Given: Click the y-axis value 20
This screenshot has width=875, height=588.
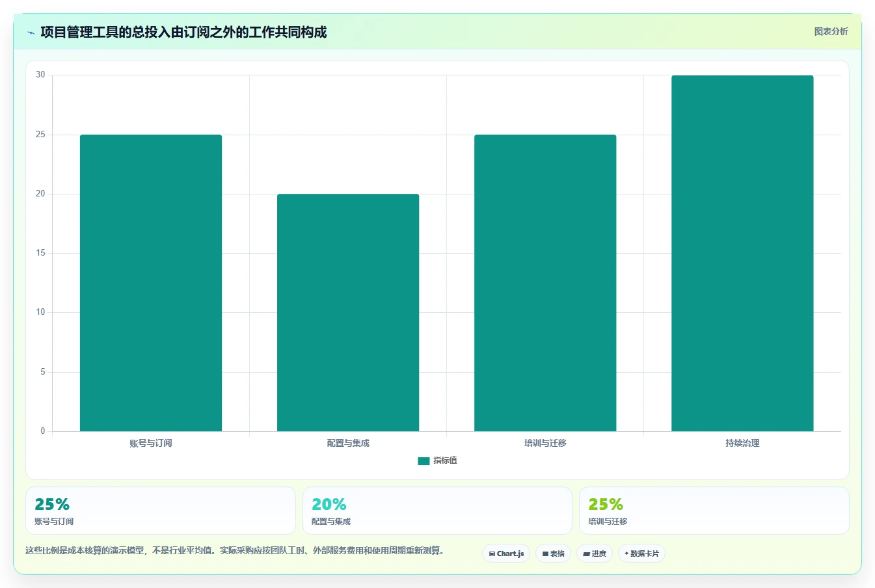Looking at the screenshot, I should (x=40, y=194).
